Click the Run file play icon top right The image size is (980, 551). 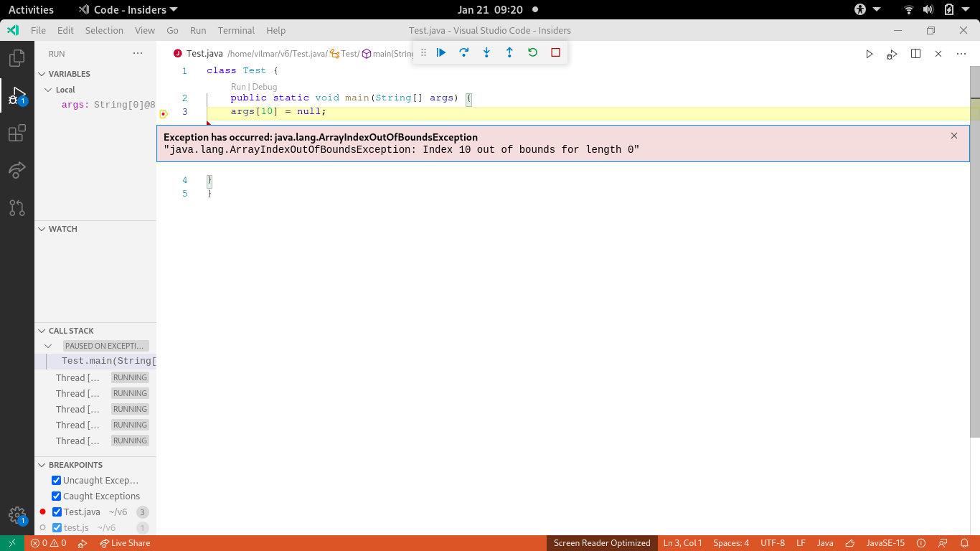[x=869, y=53]
